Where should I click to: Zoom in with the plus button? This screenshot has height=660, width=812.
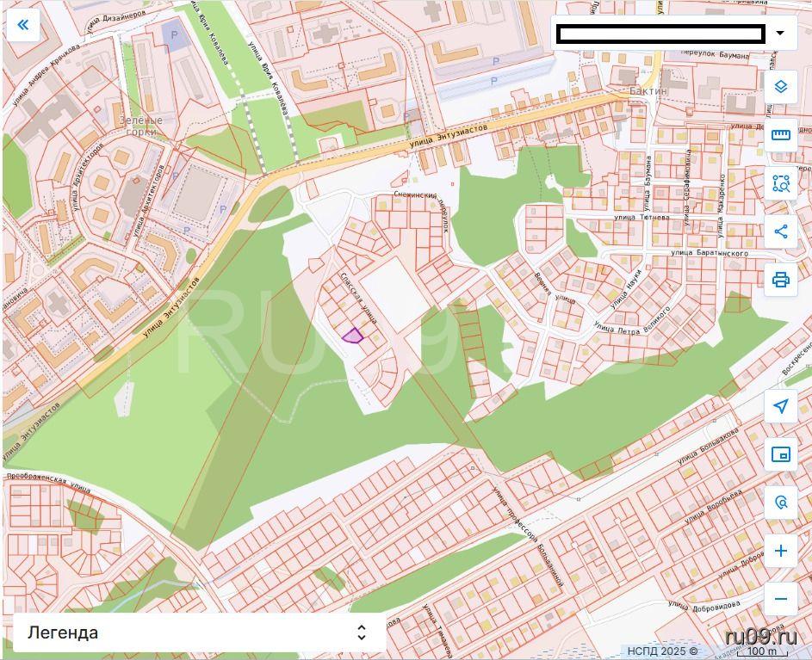click(x=780, y=551)
